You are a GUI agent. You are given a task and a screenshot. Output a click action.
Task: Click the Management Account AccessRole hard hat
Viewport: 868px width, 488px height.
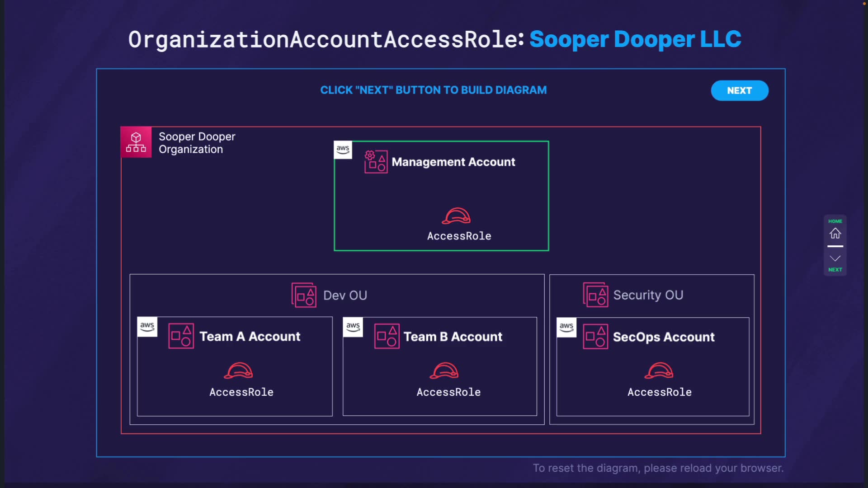(456, 216)
